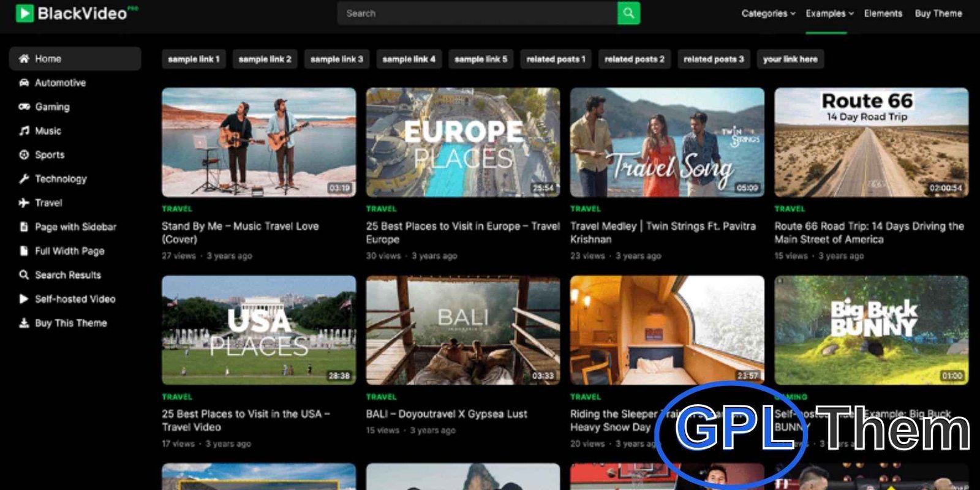Select the Automotive car icon in sidebar
Viewport: 980px width, 490px height.
click(x=24, y=83)
